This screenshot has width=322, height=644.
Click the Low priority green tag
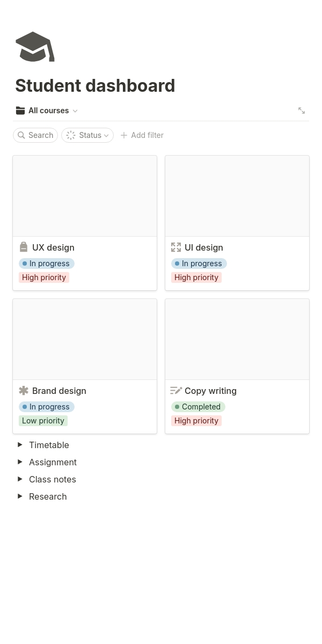pyautogui.click(x=43, y=421)
